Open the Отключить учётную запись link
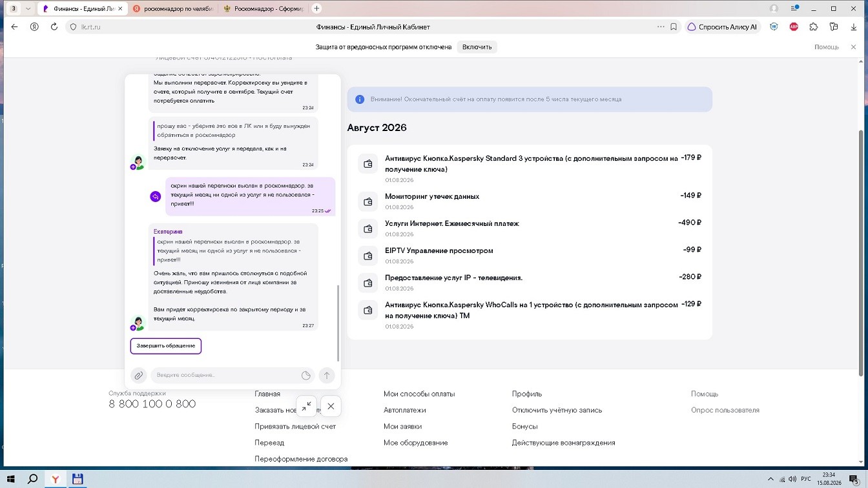The width and height of the screenshot is (868, 488). coord(557,410)
